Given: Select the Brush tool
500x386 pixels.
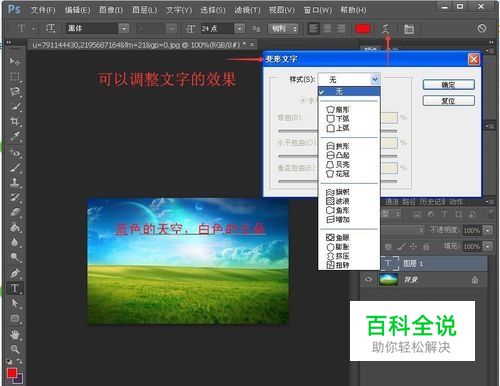Looking at the screenshot, I should [15, 167].
